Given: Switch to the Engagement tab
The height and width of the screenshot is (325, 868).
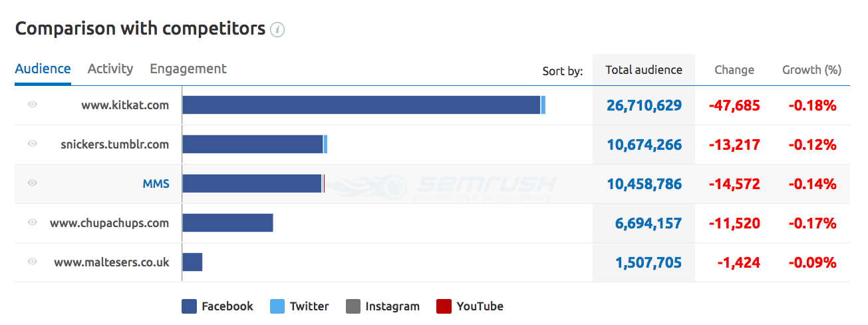Looking at the screenshot, I should pos(188,69).
